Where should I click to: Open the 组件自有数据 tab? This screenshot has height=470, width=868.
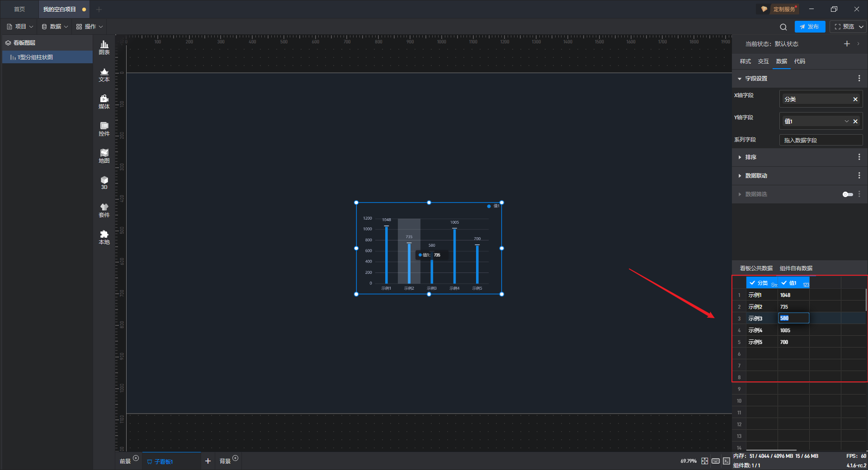796,268
